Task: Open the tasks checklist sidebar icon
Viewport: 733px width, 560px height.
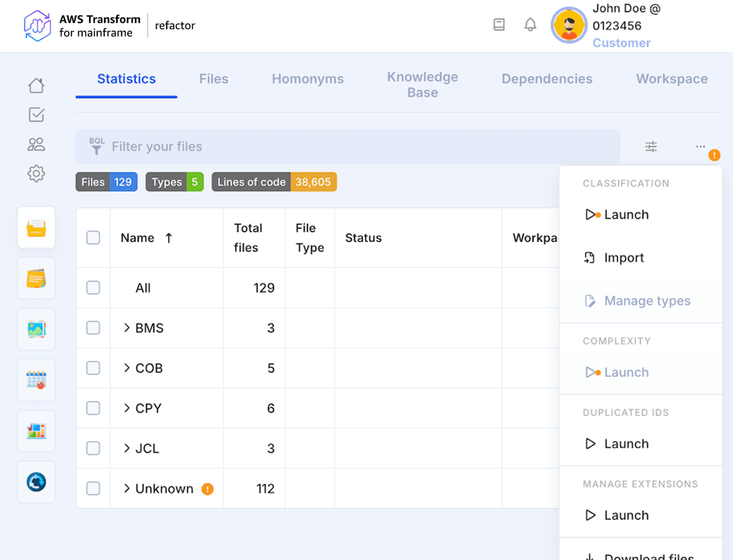Action: [36, 115]
